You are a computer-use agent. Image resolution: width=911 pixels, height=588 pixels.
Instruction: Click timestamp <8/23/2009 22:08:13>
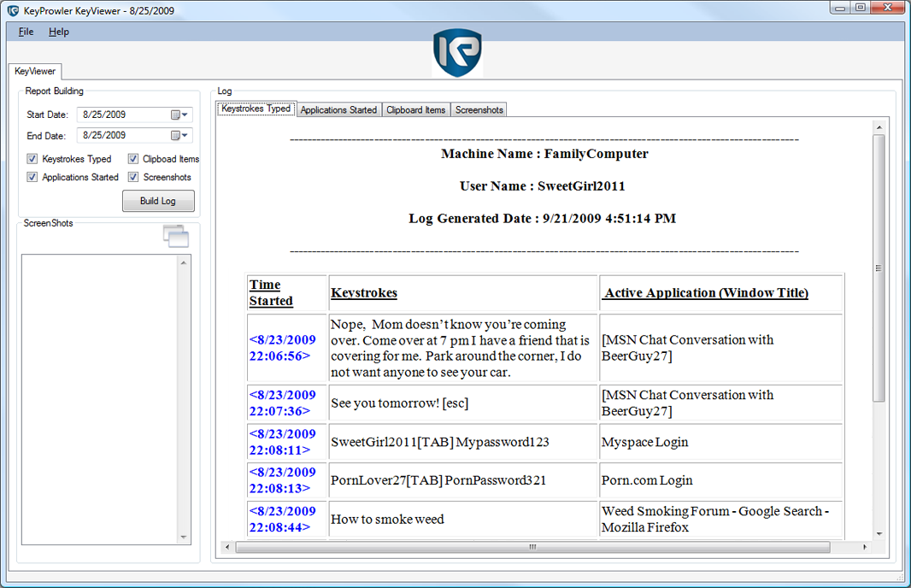click(x=282, y=480)
